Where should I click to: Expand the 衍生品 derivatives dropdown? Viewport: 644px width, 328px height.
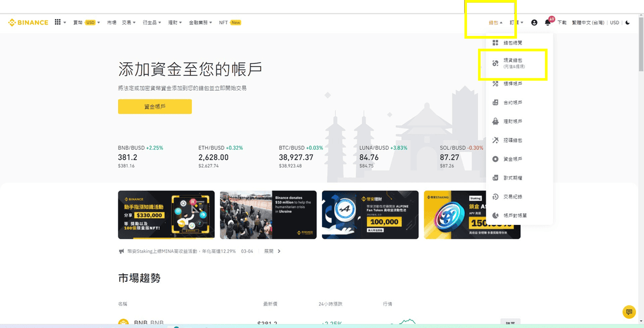point(152,23)
